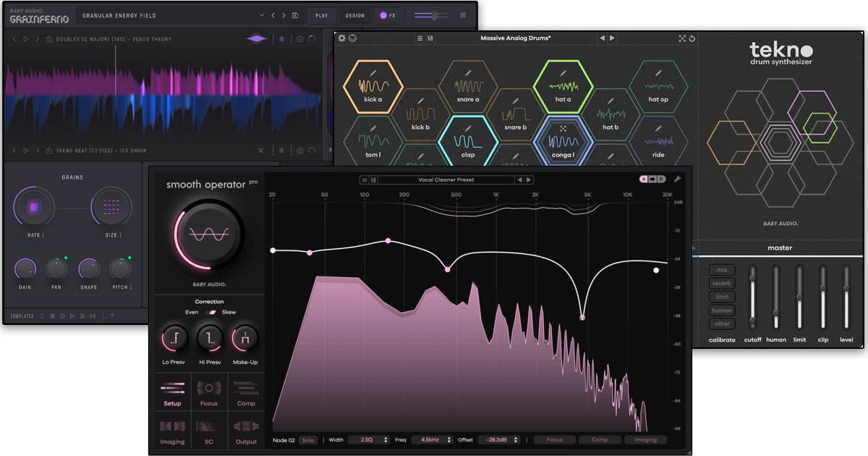Save the Tekno preset with the disk icon

tap(430, 38)
